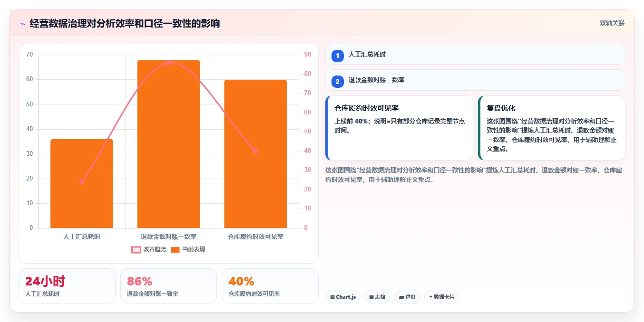The image size is (644, 322).
Task: Click the 进度 tag
Action: pos(407,297)
